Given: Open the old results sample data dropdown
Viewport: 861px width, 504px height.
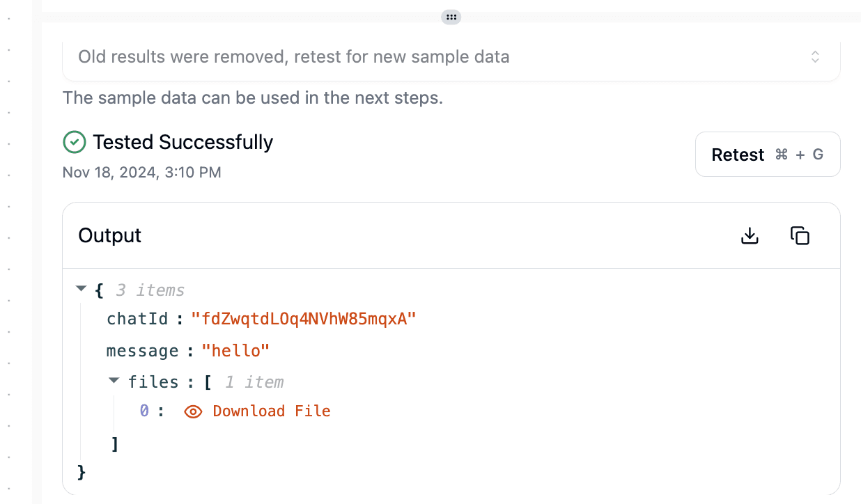Looking at the screenshot, I should (451, 57).
